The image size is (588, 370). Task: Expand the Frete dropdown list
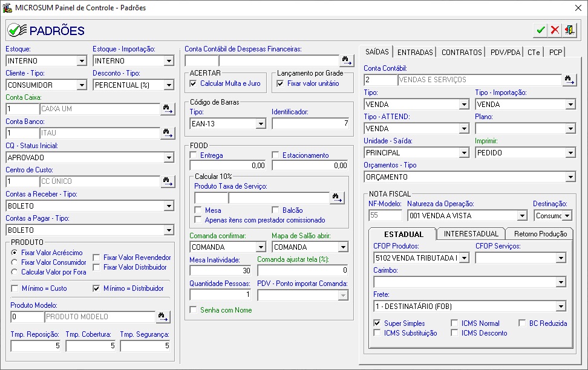point(560,307)
